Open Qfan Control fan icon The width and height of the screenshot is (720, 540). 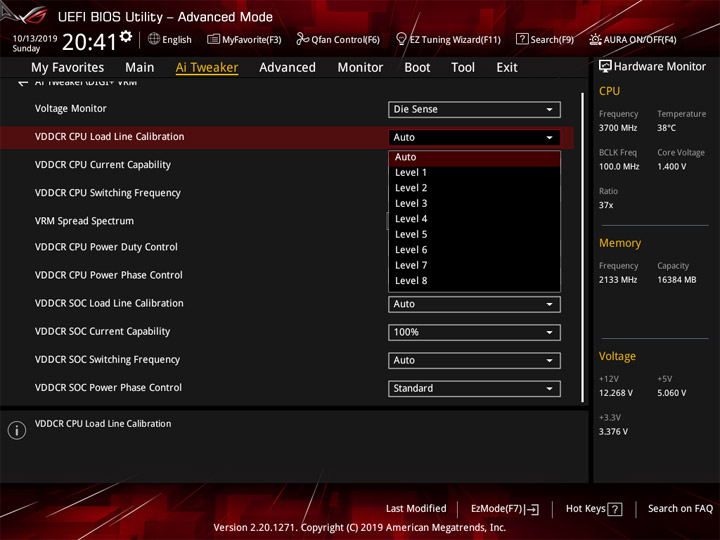302,39
